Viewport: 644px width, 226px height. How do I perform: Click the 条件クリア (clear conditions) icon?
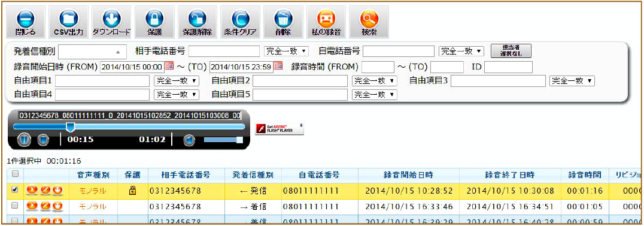click(240, 22)
